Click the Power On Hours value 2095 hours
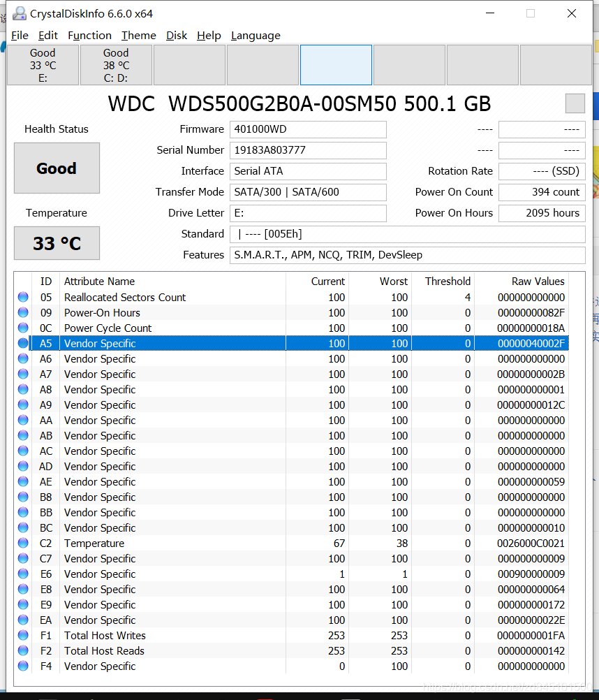 click(x=542, y=213)
